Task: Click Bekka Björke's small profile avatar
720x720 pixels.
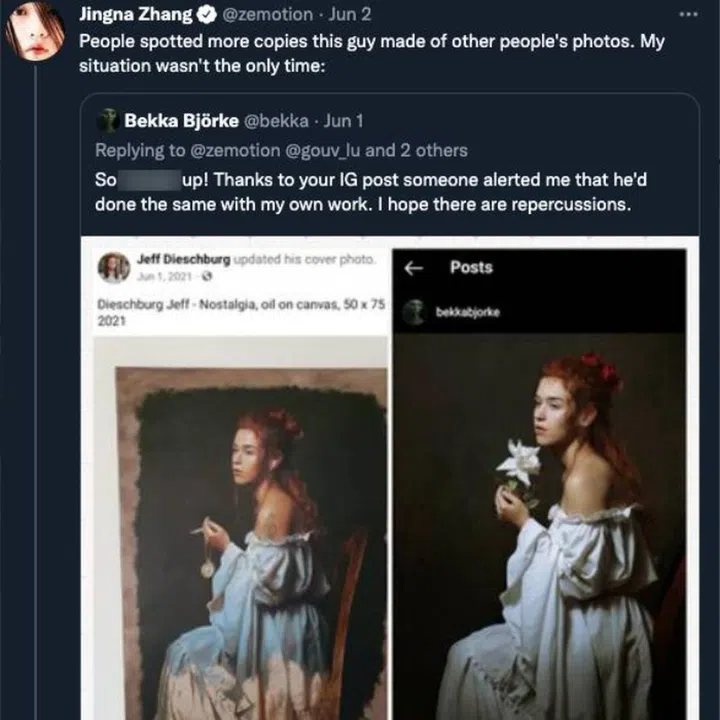Action: click(108, 121)
